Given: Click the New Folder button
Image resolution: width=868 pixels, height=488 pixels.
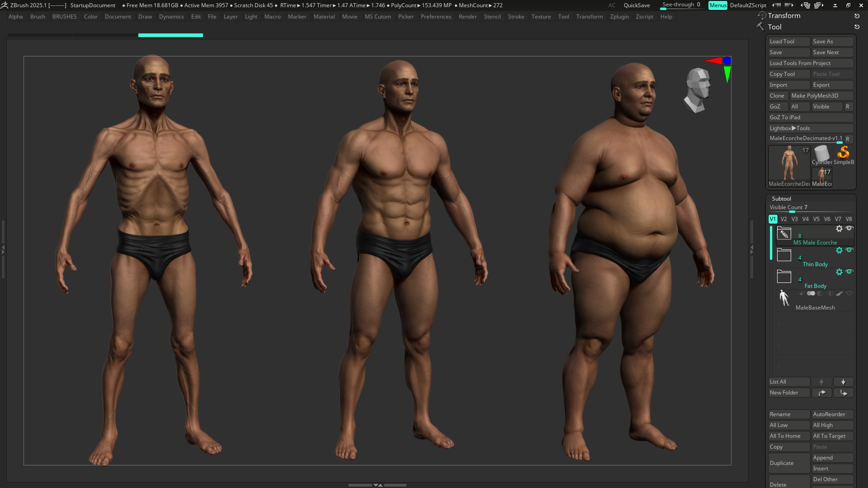Looking at the screenshot, I should coord(789,393).
